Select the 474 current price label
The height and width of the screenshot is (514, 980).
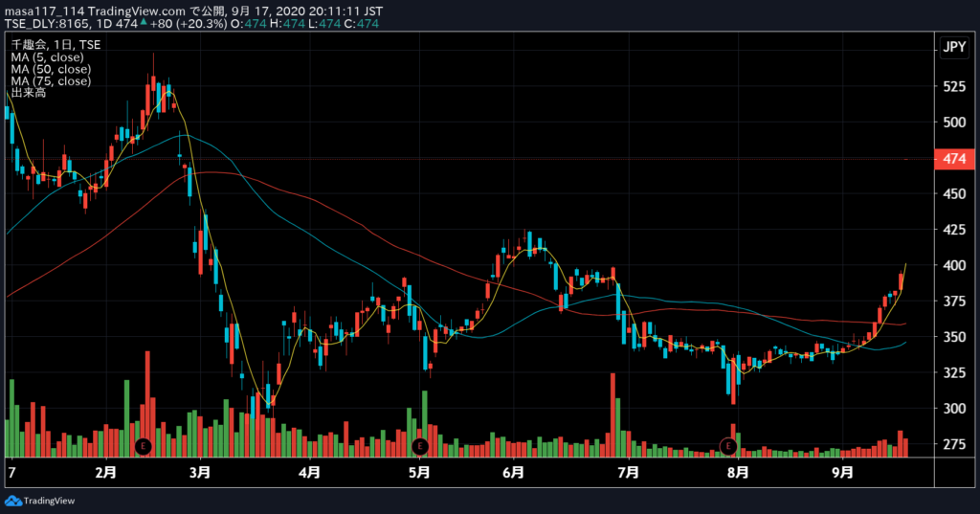(x=954, y=159)
